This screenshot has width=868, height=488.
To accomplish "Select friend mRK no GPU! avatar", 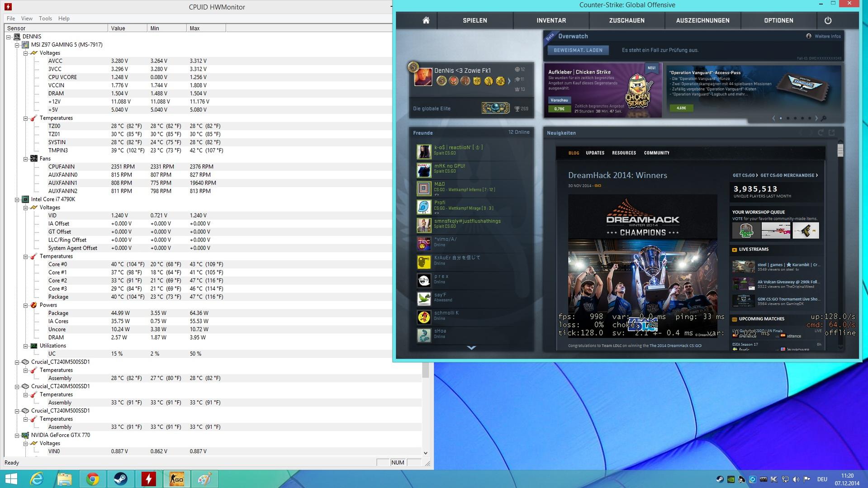I will pyautogui.click(x=424, y=170).
